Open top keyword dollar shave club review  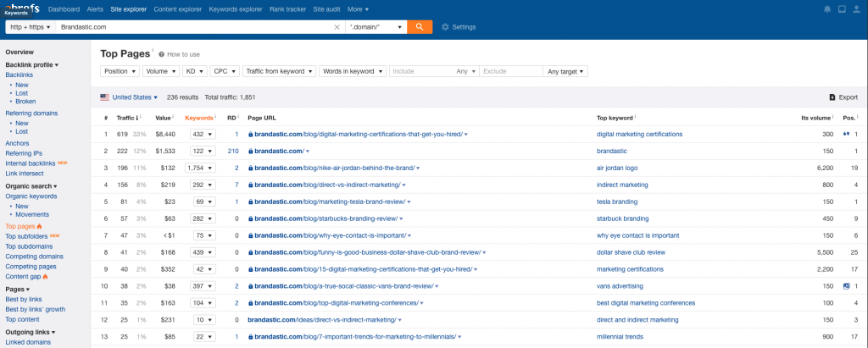click(x=631, y=252)
